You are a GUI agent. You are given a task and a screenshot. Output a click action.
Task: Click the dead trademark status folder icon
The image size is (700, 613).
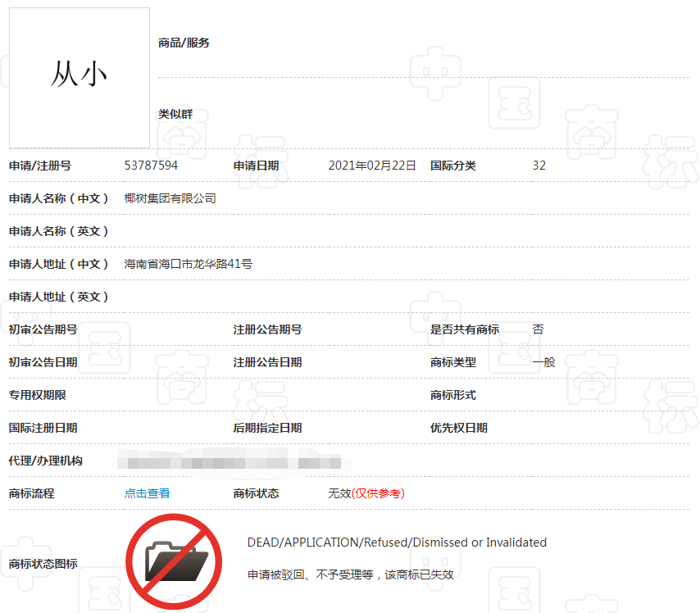[174, 561]
